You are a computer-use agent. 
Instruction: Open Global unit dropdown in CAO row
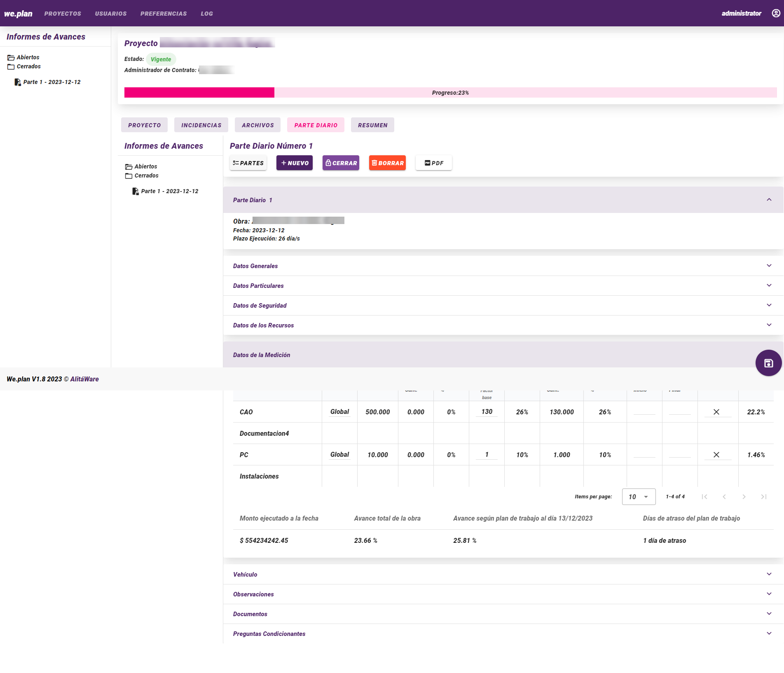[x=339, y=412]
